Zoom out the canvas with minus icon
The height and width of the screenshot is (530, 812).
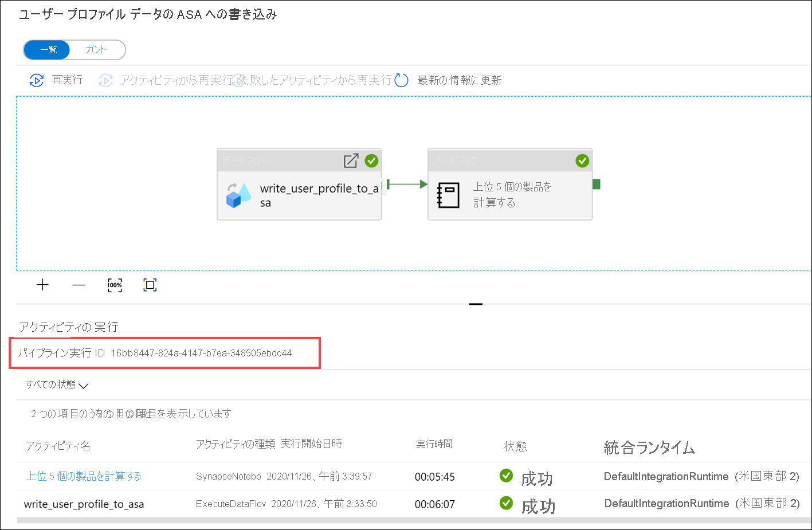(x=79, y=285)
